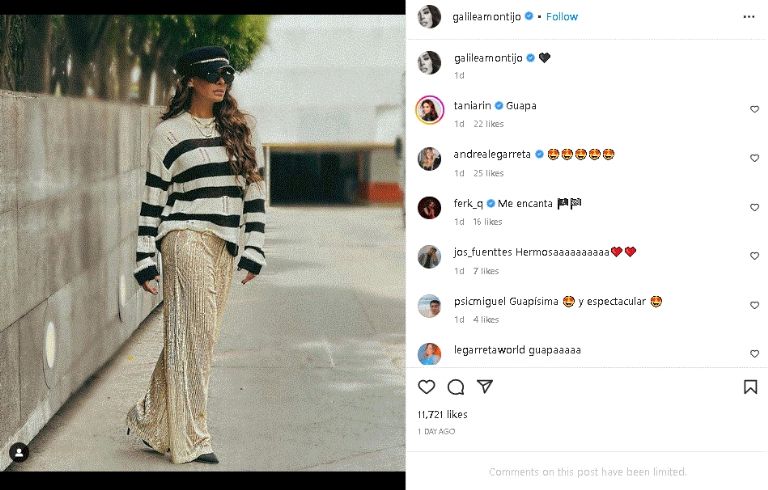Heart fer_q's Me encanta comment
This screenshot has height=490, width=768.
point(754,207)
